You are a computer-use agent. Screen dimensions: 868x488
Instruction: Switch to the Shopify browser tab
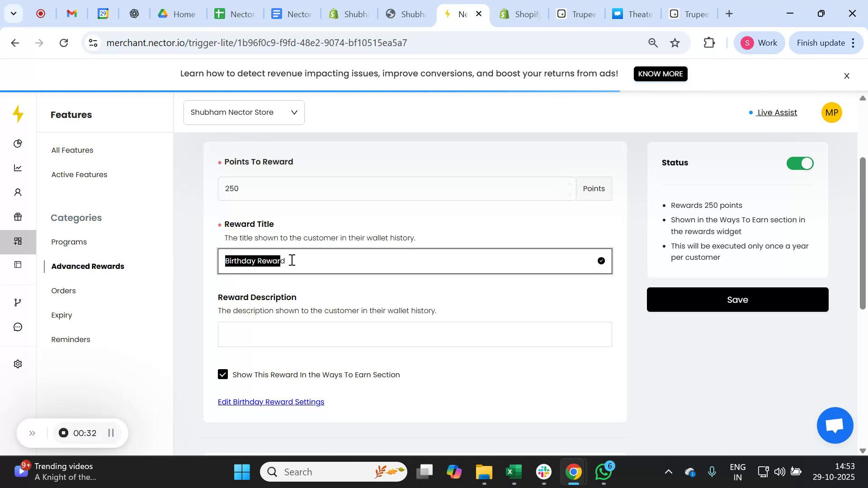pyautogui.click(x=520, y=14)
